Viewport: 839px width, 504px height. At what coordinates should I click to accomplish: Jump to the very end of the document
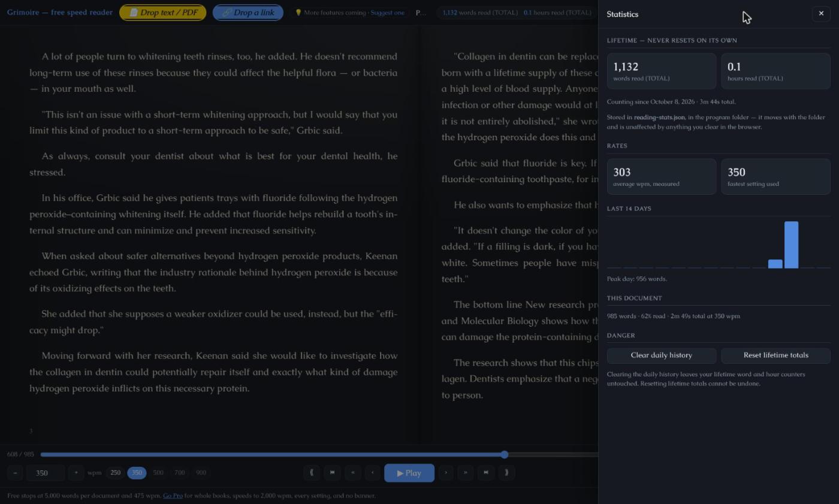click(x=506, y=472)
